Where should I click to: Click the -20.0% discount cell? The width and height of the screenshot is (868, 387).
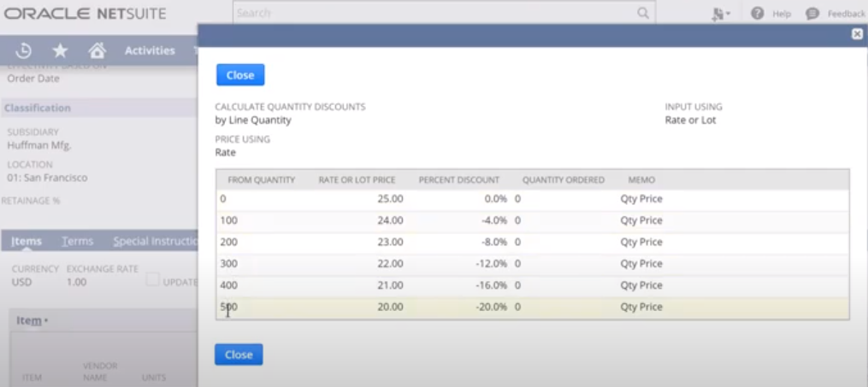(x=492, y=307)
